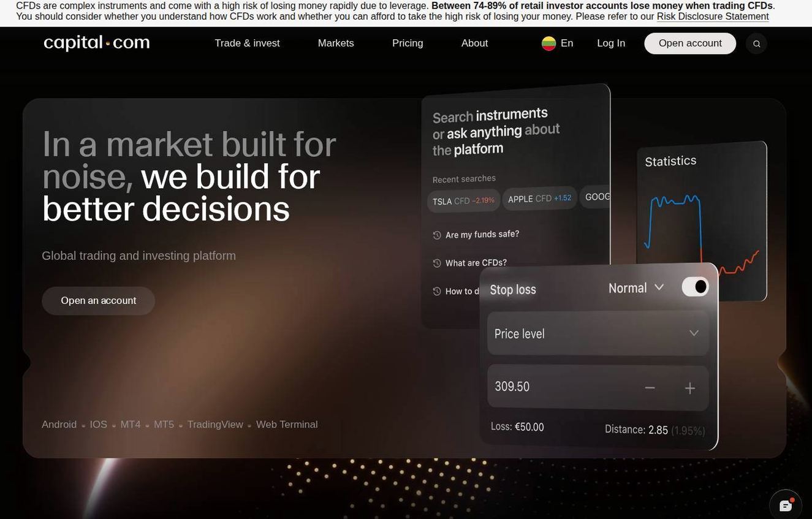Screen dimensions: 812x519
Task: Expand the Normal stop loss type dropdown
Action: pyautogui.click(x=636, y=288)
